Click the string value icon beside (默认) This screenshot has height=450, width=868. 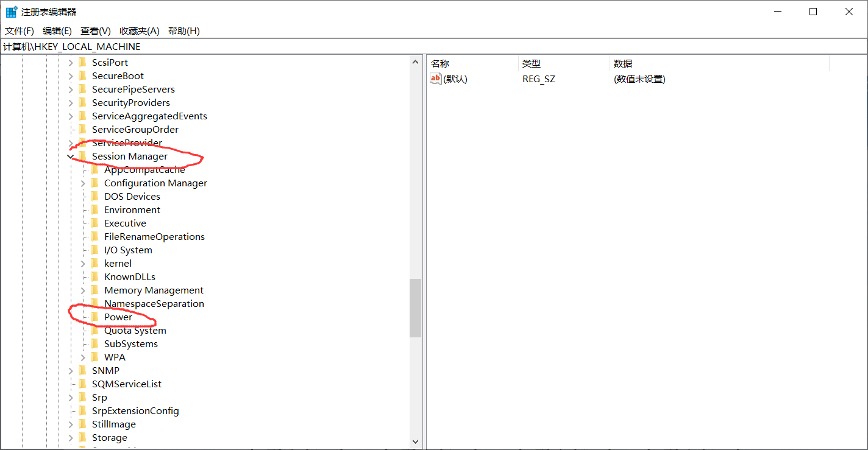[436, 79]
